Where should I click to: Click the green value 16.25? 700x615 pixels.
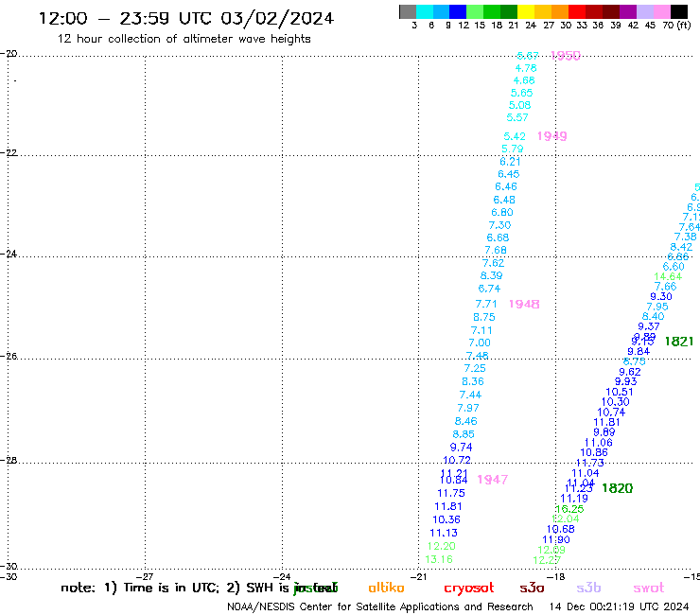point(569,509)
